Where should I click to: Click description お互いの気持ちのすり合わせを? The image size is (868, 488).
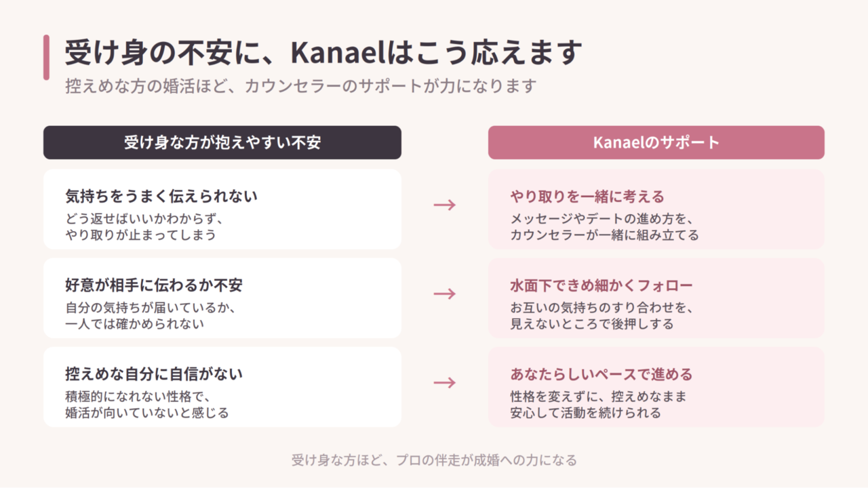point(601,308)
